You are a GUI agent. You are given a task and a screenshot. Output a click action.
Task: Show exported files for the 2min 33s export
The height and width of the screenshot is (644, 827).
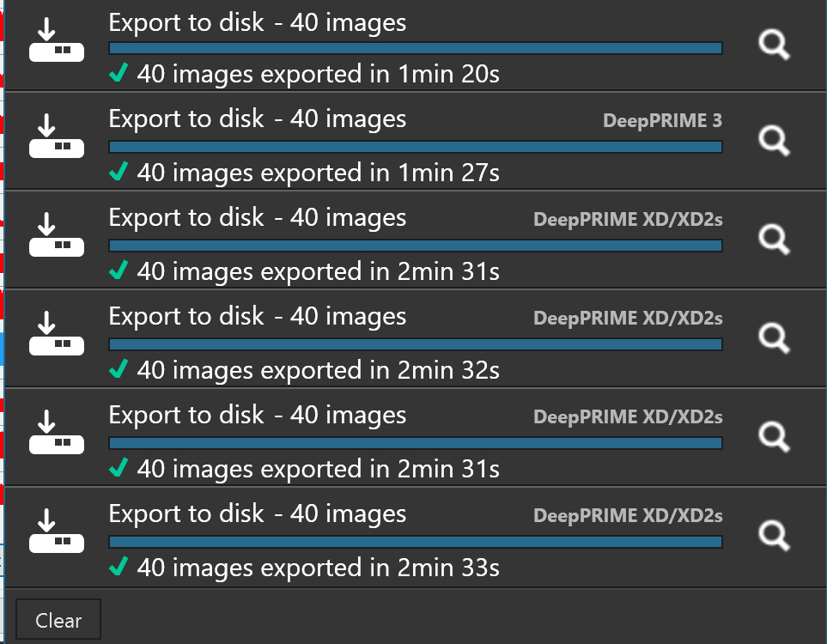click(x=774, y=535)
